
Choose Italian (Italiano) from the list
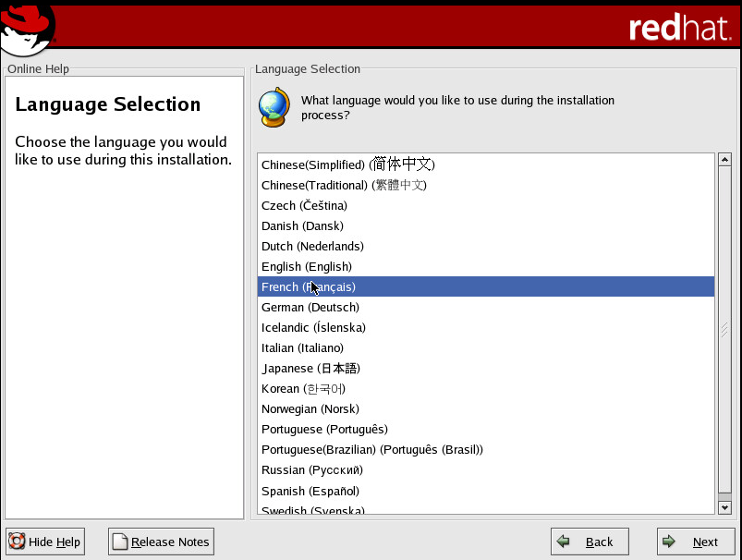click(303, 348)
